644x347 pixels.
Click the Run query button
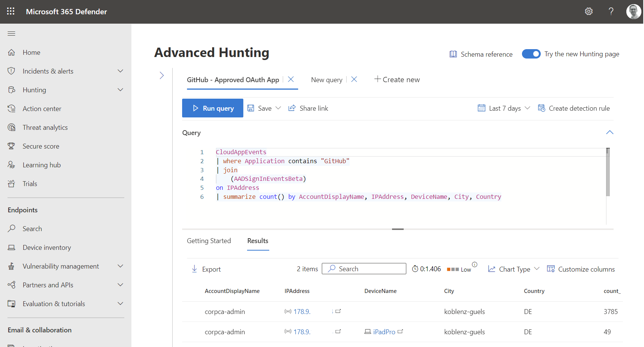tap(213, 108)
